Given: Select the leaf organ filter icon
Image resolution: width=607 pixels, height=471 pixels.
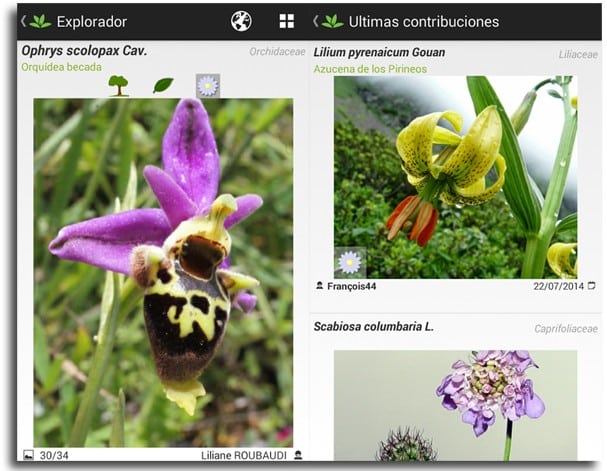Looking at the screenshot, I should pos(163,85).
